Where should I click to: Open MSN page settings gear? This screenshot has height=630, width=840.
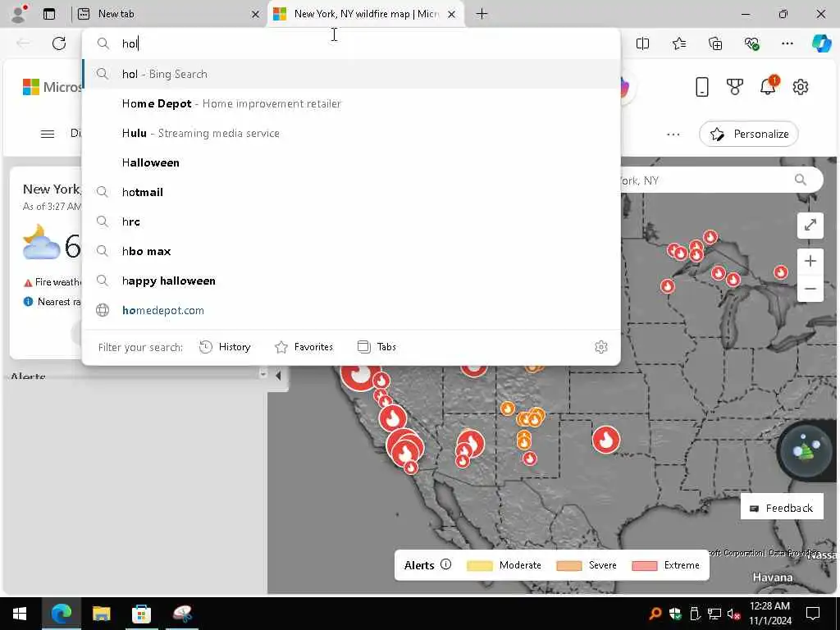click(x=801, y=87)
